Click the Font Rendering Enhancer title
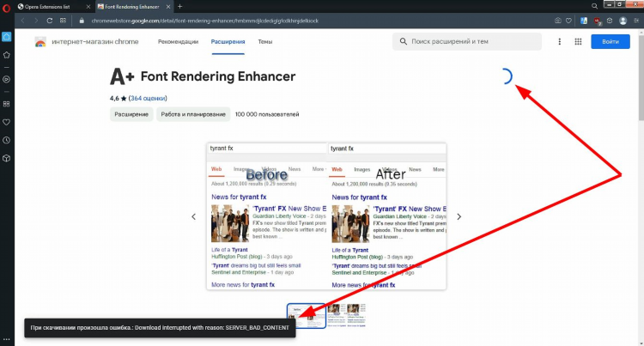The image size is (644, 346). 218,76
